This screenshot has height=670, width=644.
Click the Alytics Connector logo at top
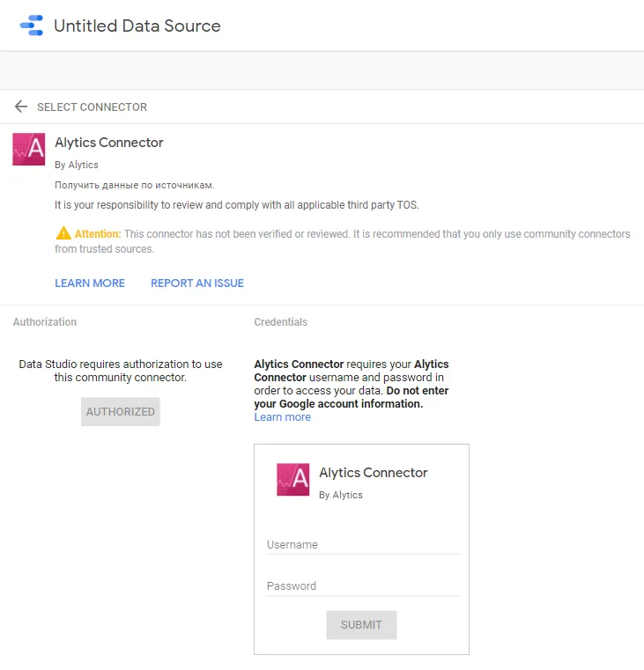click(29, 149)
